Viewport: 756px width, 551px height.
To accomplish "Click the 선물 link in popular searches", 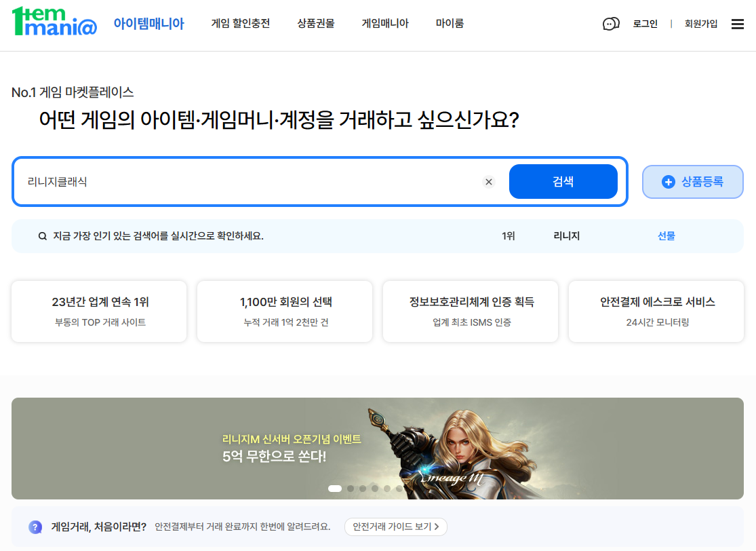I will click(x=667, y=236).
